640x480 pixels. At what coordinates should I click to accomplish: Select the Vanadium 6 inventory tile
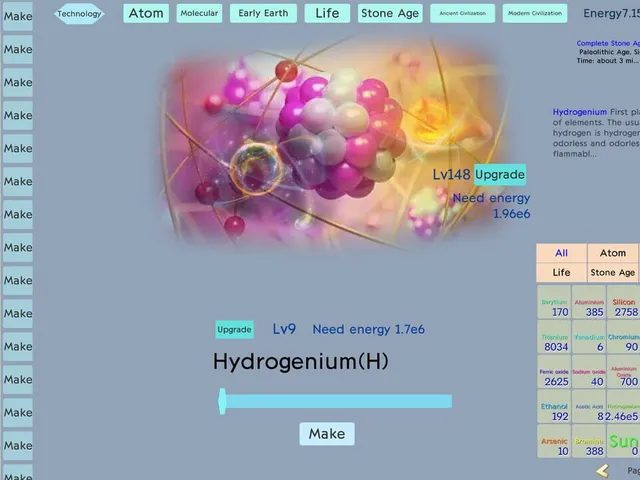(589, 337)
